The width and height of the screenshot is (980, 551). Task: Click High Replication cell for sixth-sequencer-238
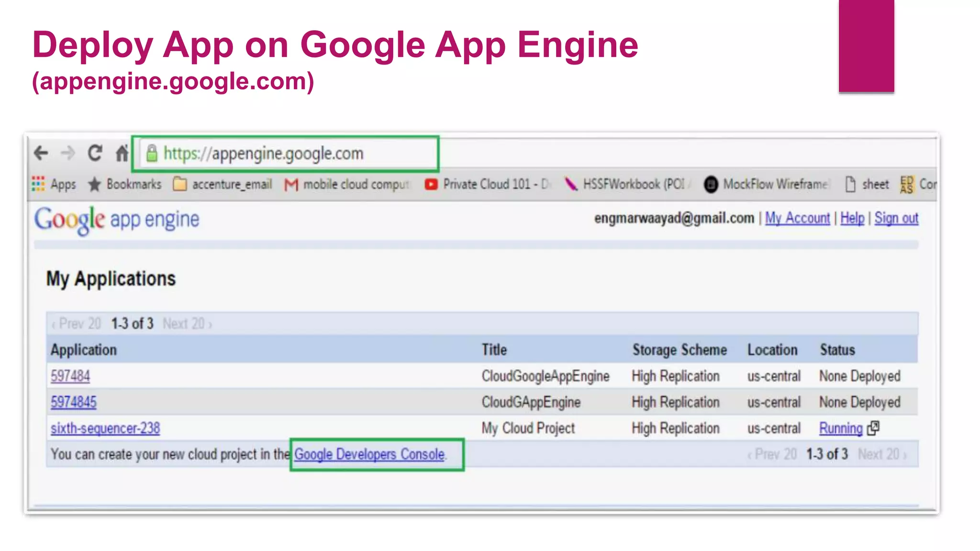[x=676, y=428]
